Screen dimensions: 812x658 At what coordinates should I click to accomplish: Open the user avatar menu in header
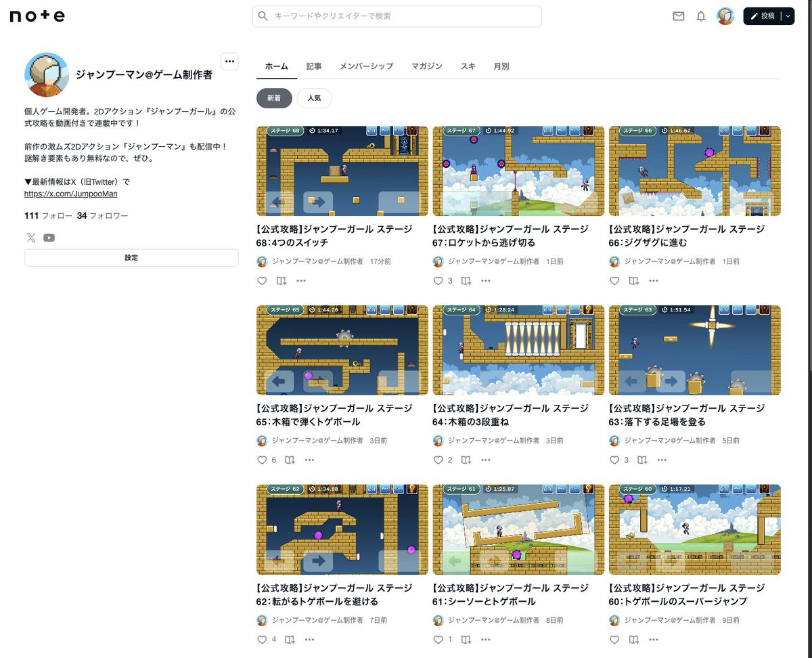(x=725, y=16)
